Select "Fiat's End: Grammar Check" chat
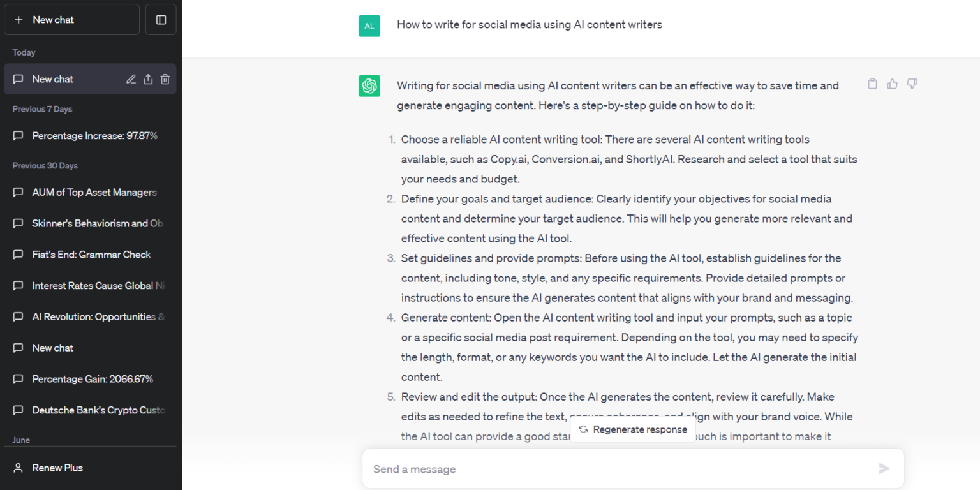The width and height of the screenshot is (980, 490). pos(91,255)
